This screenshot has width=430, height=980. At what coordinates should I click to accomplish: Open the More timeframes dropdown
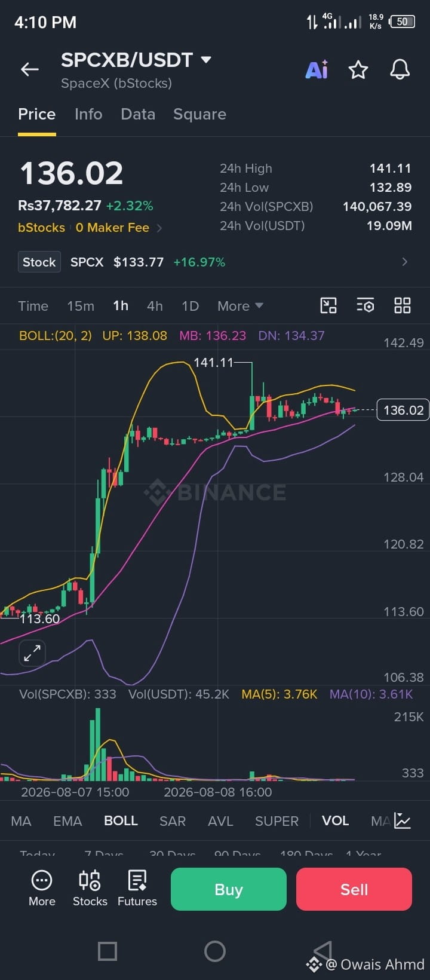pos(240,306)
